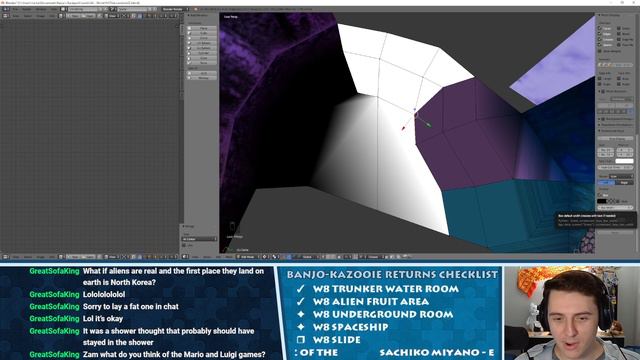The height and width of the screenshot is (360, 640).
Task: Click the UV editor type icon in the upper header
Action: [5, 16]
